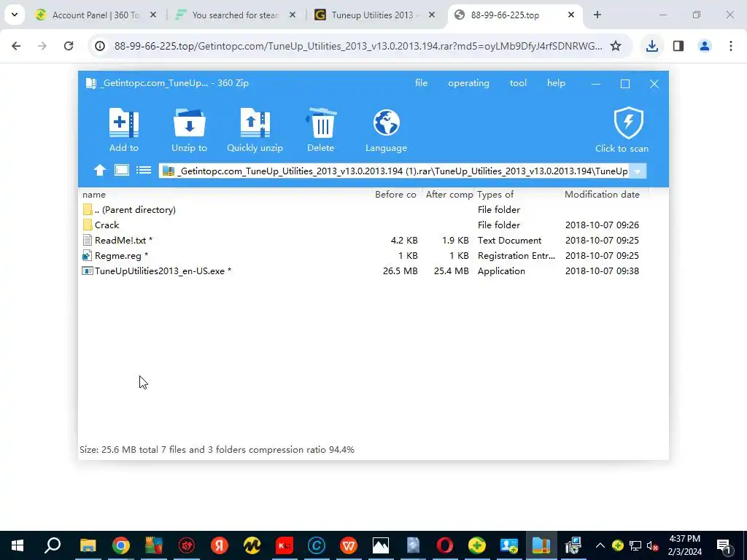The image size is (747, 560).
Task: Open the notification center icon
Action: [x=724, y=545]
